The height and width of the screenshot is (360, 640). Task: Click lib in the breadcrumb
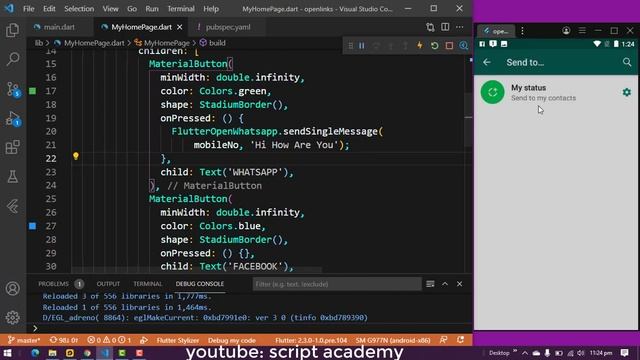pos(38,43)
